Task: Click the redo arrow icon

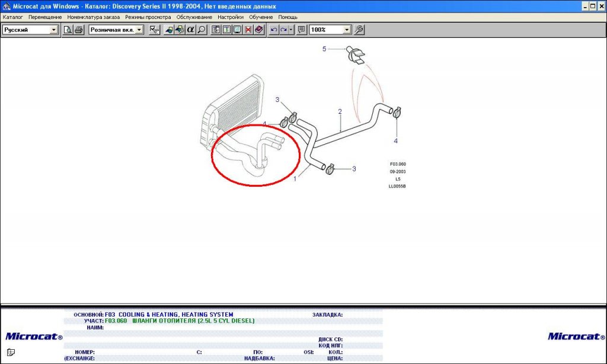Action: point(283,30)
